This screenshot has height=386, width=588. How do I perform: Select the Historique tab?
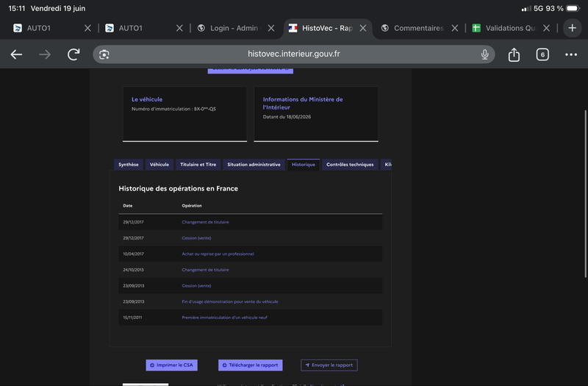304,164
